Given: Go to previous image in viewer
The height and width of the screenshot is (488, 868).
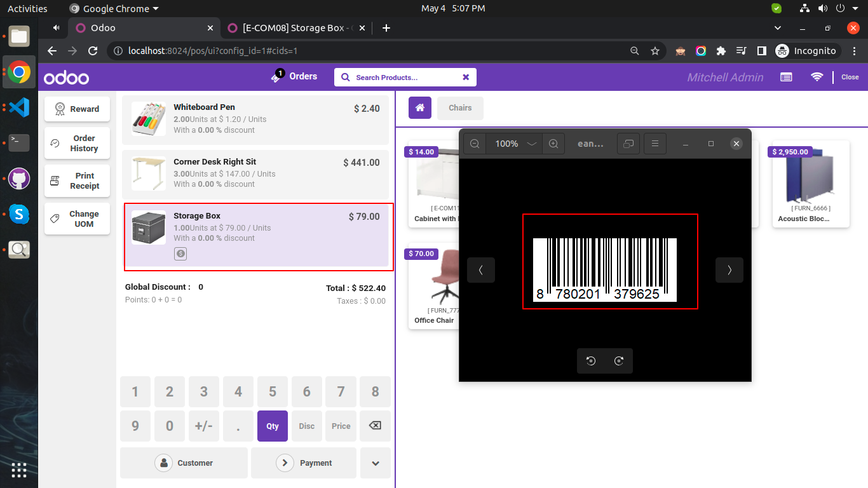Looking at the screenshot, I should [481, 270].
